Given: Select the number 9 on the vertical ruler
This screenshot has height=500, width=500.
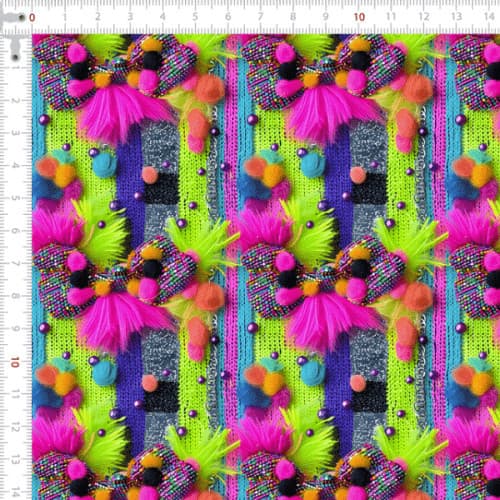Looking at the screenshot, I should click(15, 328).
